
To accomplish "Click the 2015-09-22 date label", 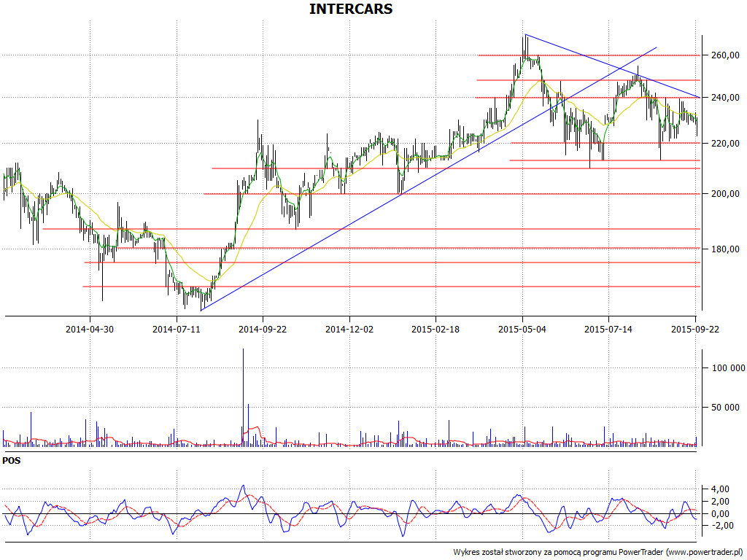I will point(695,329).
